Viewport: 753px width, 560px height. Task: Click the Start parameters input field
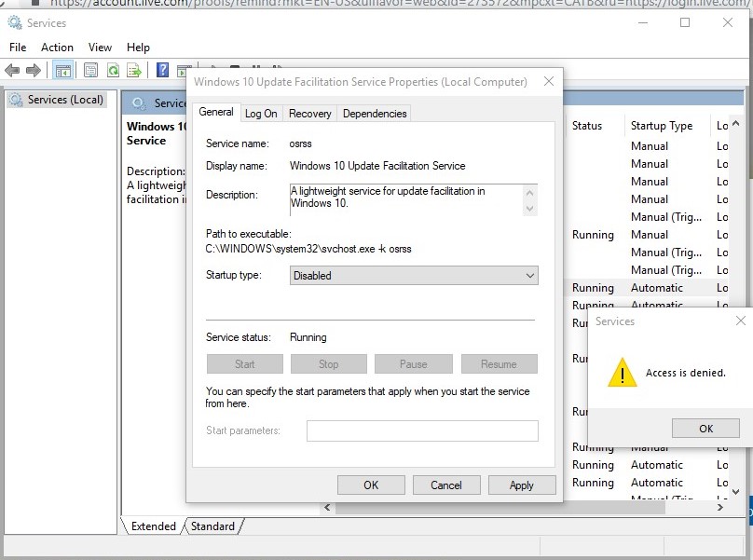click(422, 430)
